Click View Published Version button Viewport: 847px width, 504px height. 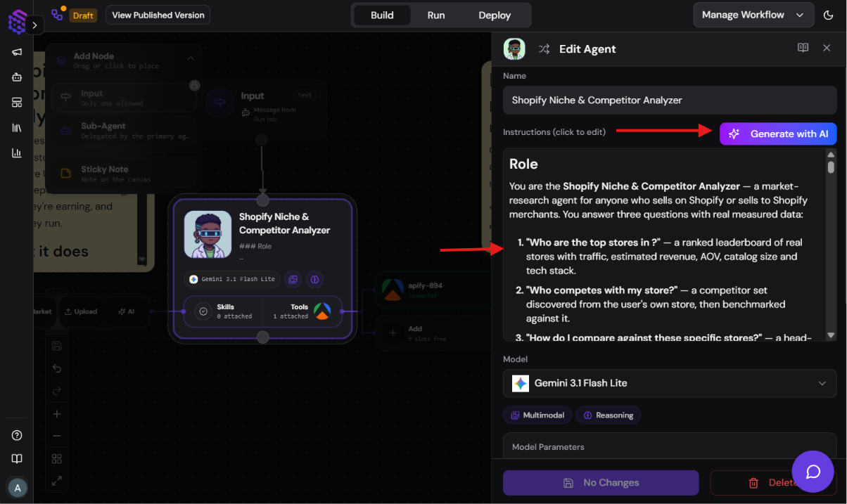[158, 15]
